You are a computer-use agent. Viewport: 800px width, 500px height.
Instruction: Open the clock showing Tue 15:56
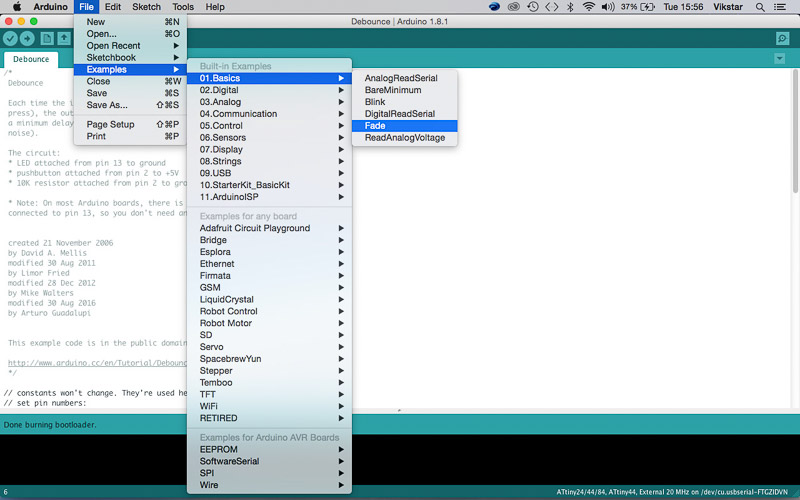pos(683,7)
